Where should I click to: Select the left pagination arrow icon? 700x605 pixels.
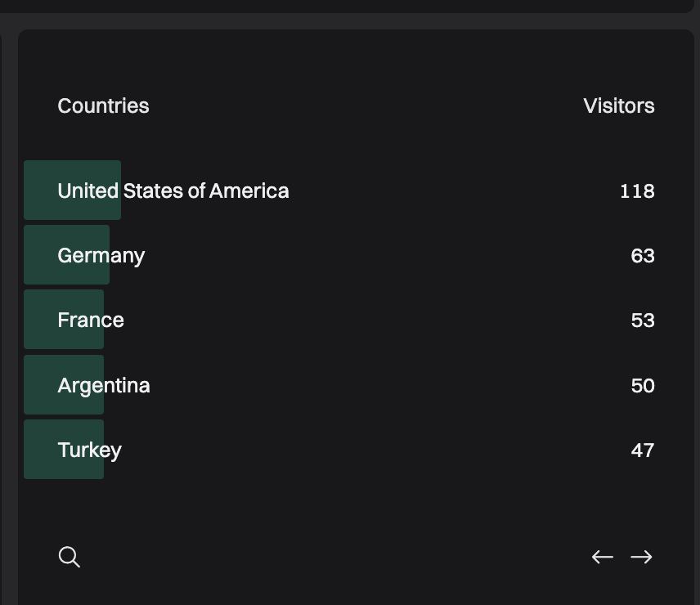603,557
